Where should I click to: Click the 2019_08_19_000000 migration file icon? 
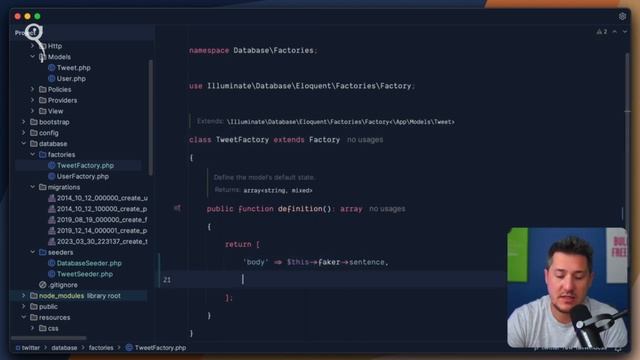[x=51, y=220]
